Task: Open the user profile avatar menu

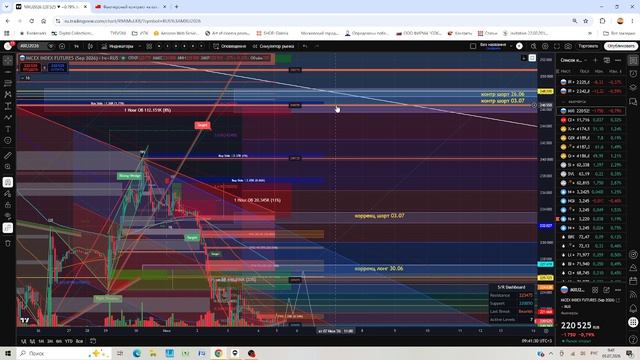Action: (x=8, y=46)
